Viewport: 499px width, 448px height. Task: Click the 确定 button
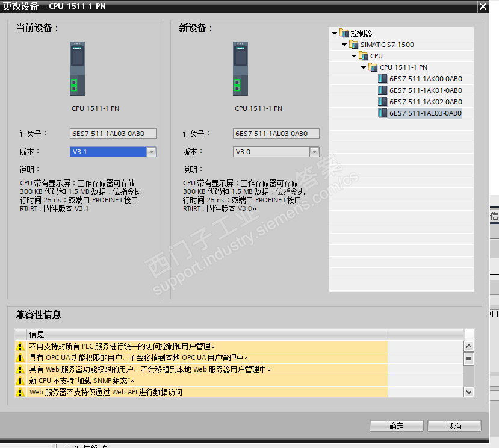click(397, 426)
